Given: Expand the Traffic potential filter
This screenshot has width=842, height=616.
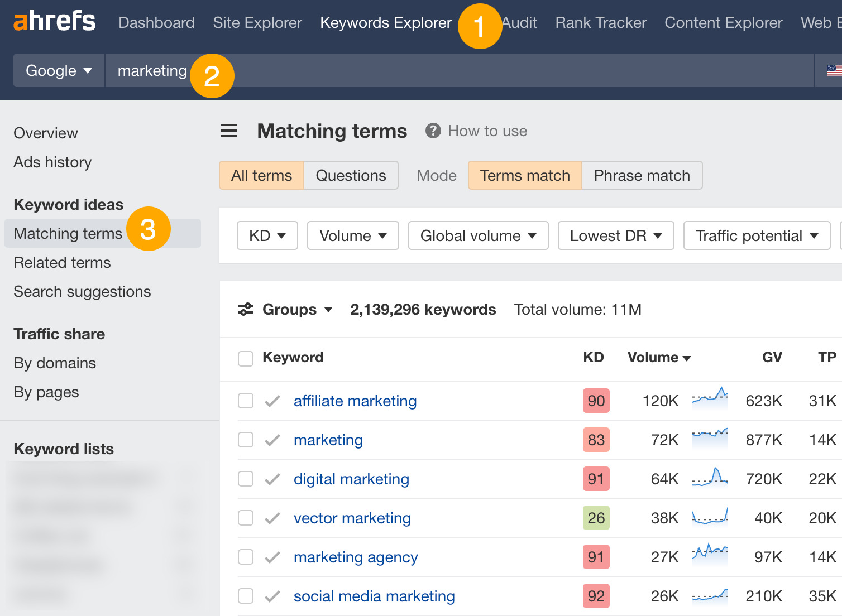Looking at the screenshot, I should [757, 235].
